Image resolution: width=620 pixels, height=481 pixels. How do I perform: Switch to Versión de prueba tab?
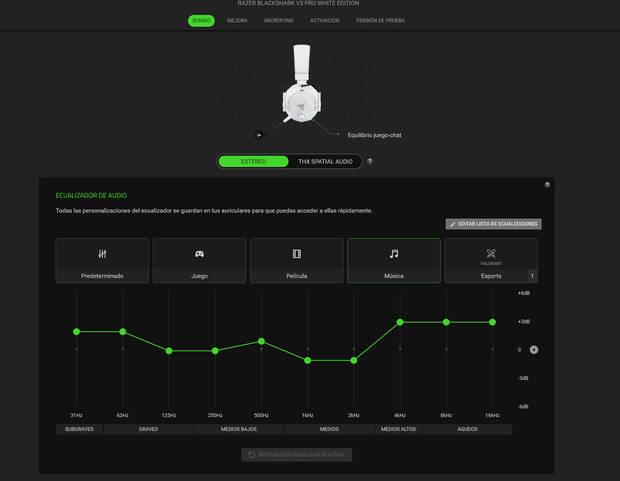click(380, 20)
